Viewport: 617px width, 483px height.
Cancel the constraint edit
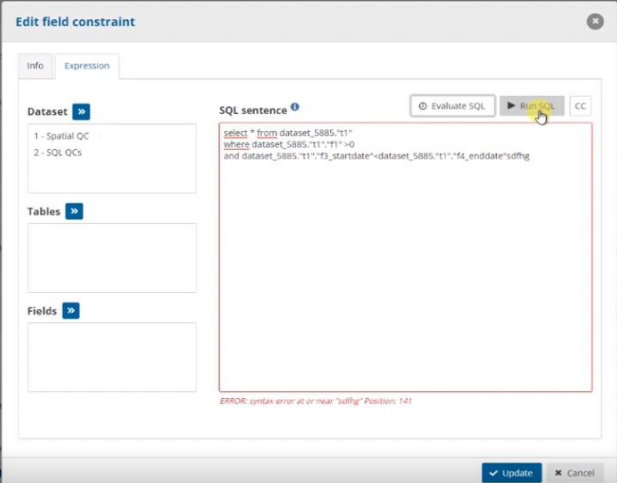pyautogui.click(x=573, y=472)
